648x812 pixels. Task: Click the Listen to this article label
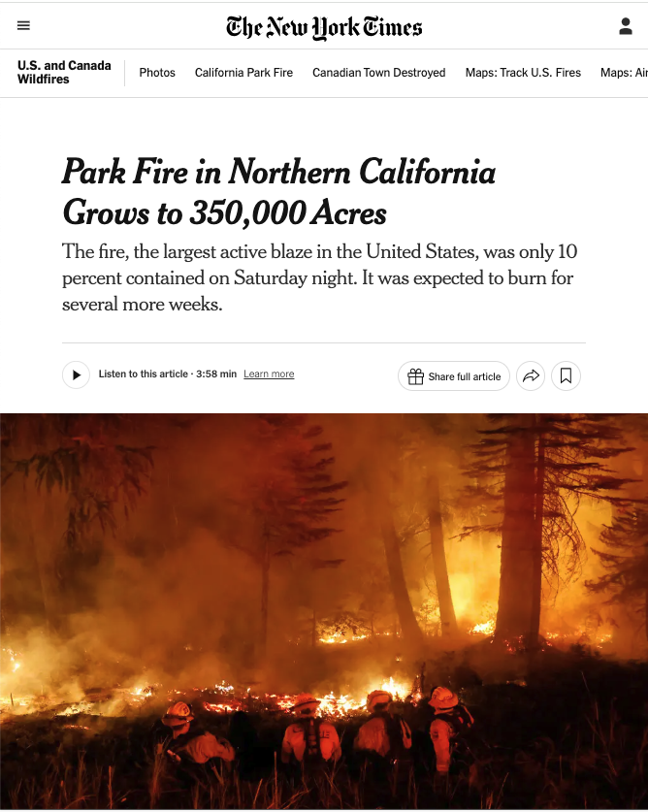pyautogui.click(x=143, y=374)
